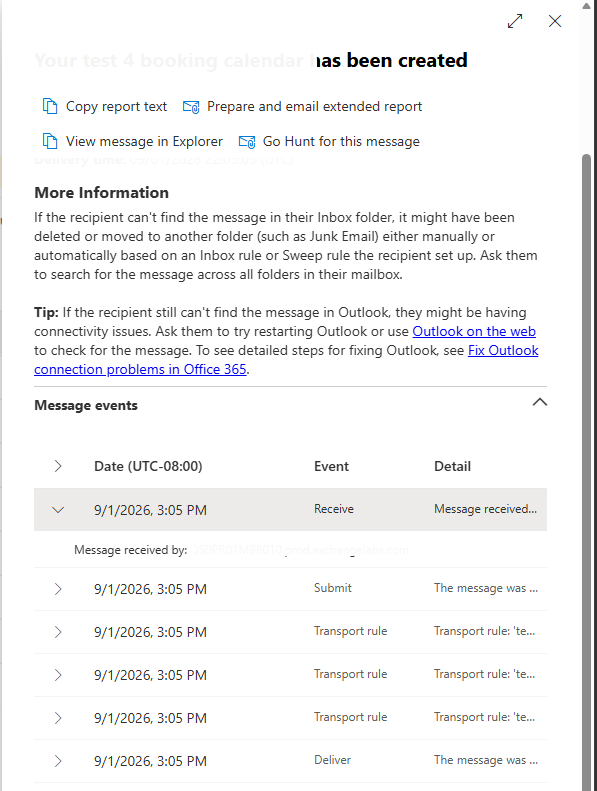The width and height of the screenshot is (597, 791).
Task: Click the Go Hunt for this message icon
Action: point(247,142)
